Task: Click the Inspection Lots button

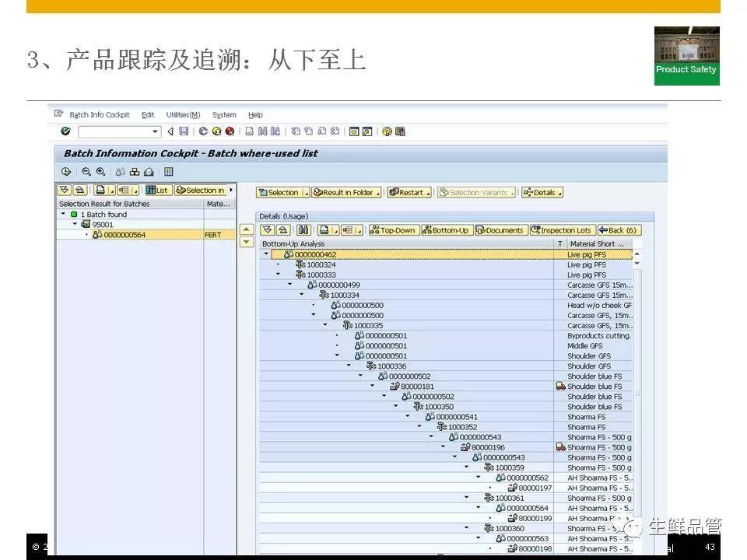Action: pyautogui.click(x=561, y=230)
